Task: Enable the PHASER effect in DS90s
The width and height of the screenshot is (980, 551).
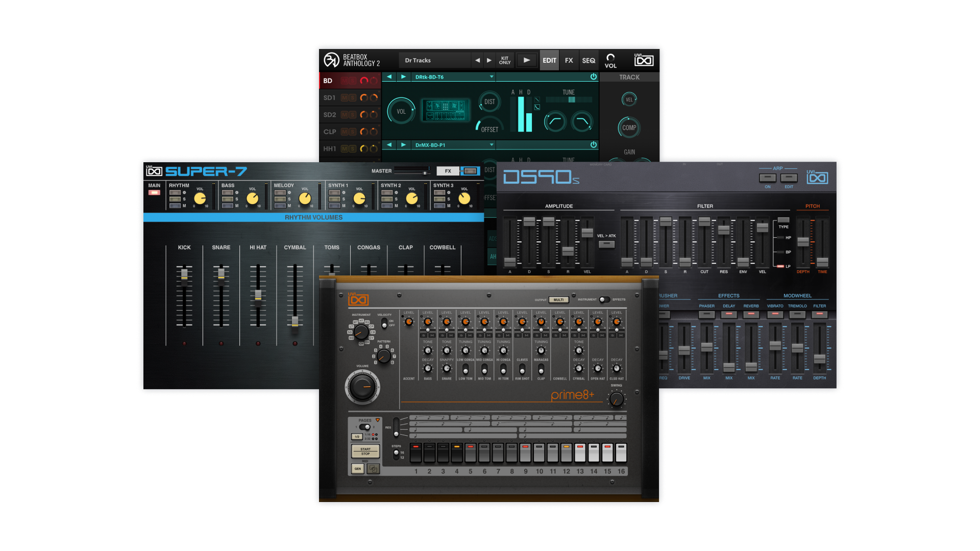Action: point(706,314)
